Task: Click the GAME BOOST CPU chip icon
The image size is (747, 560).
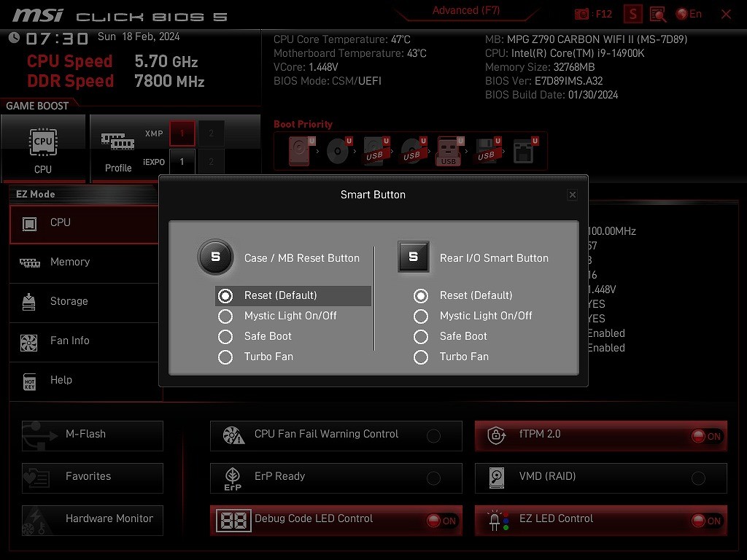Action: (43, 142)
